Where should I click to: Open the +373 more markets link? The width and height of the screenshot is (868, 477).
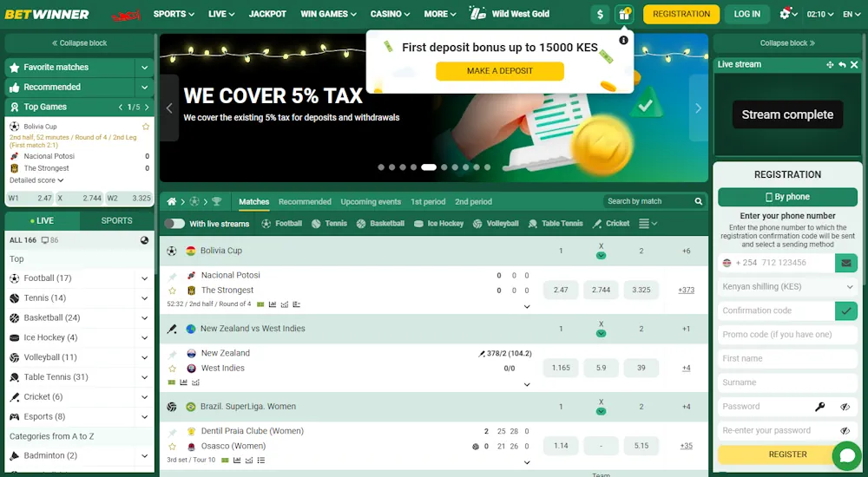coord(686,290)
